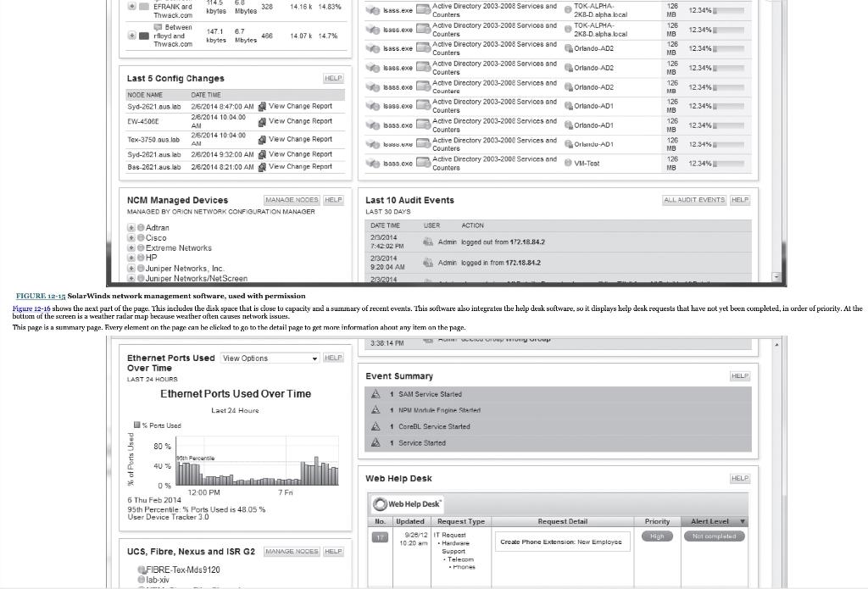This screenshot has width=868, height=589.
Task: Open Help for UCS, Fibre, Nexus and ISR G2
Action: point(333,552)
